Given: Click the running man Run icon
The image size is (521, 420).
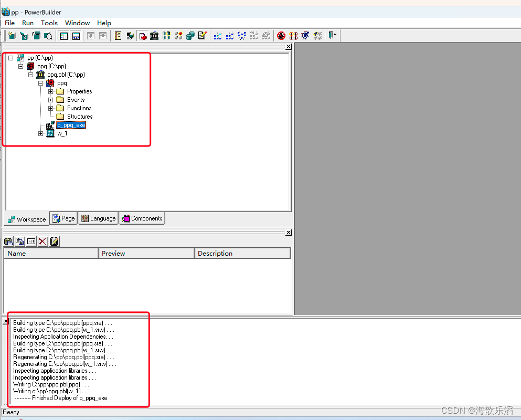Looking at the screenshot, I should click(x=305, y=36).
